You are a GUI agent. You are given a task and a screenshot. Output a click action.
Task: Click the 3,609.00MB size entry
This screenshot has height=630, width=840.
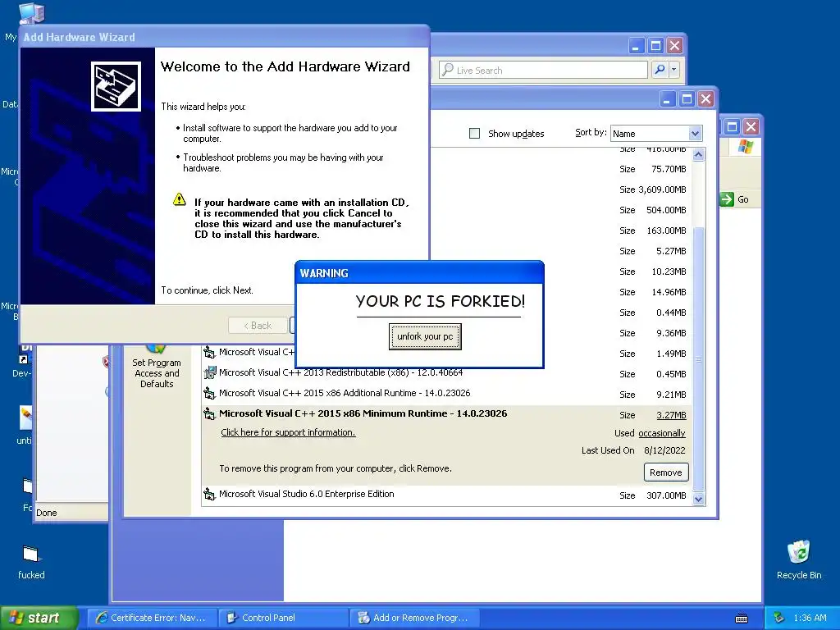[662, 189]
